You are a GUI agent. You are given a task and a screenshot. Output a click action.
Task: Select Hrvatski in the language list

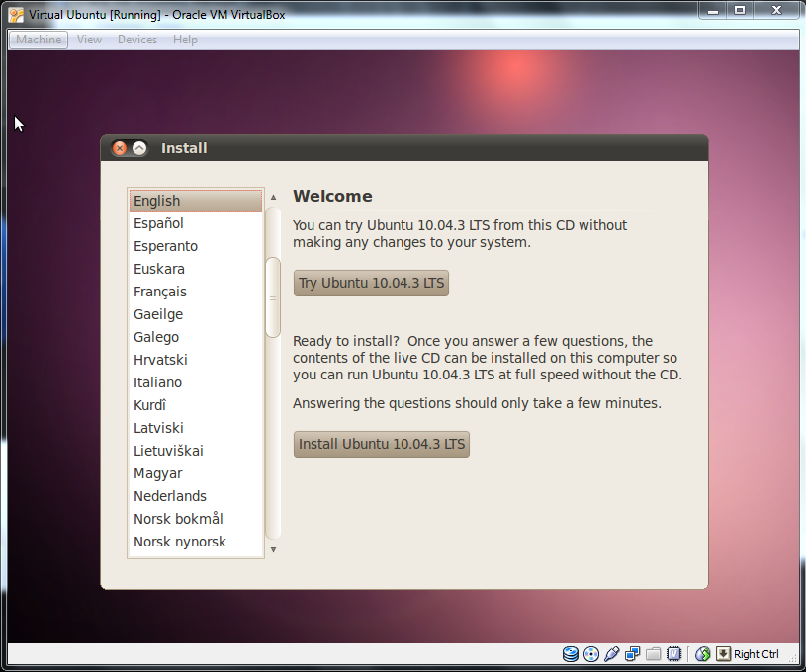pyautogui.click(x=196, y=360)
